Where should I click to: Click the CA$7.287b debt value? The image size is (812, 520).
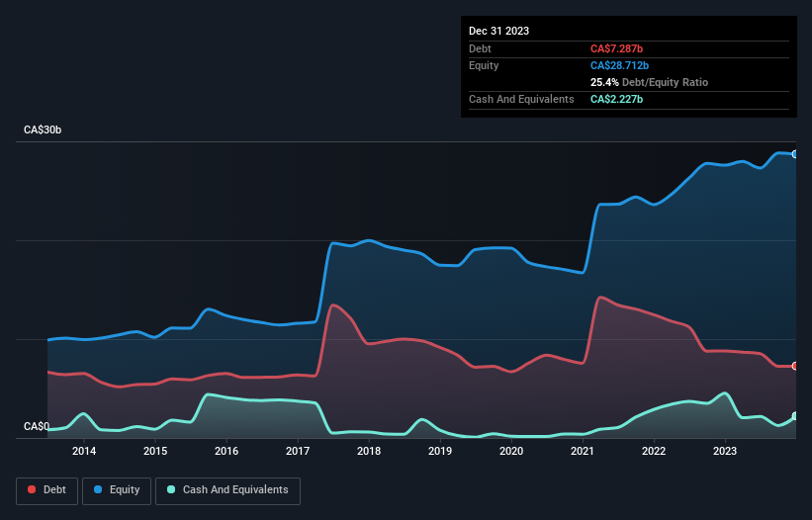pos(616,48)
